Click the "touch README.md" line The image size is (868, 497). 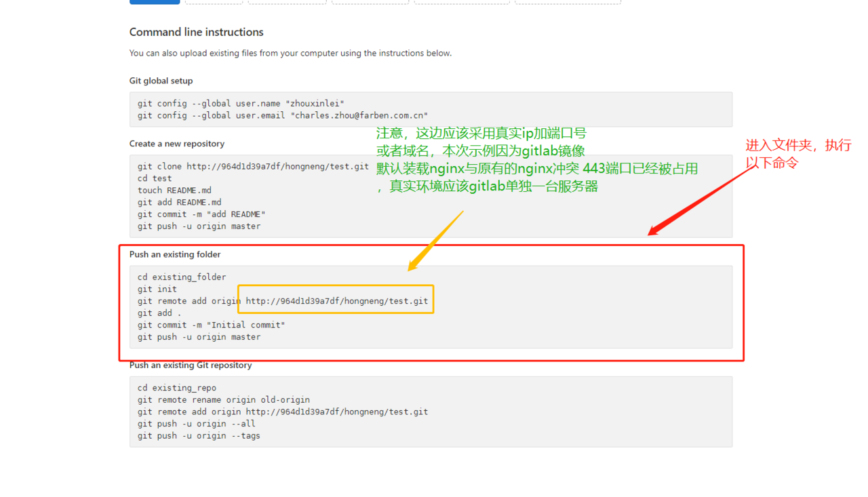click(174, 191)
